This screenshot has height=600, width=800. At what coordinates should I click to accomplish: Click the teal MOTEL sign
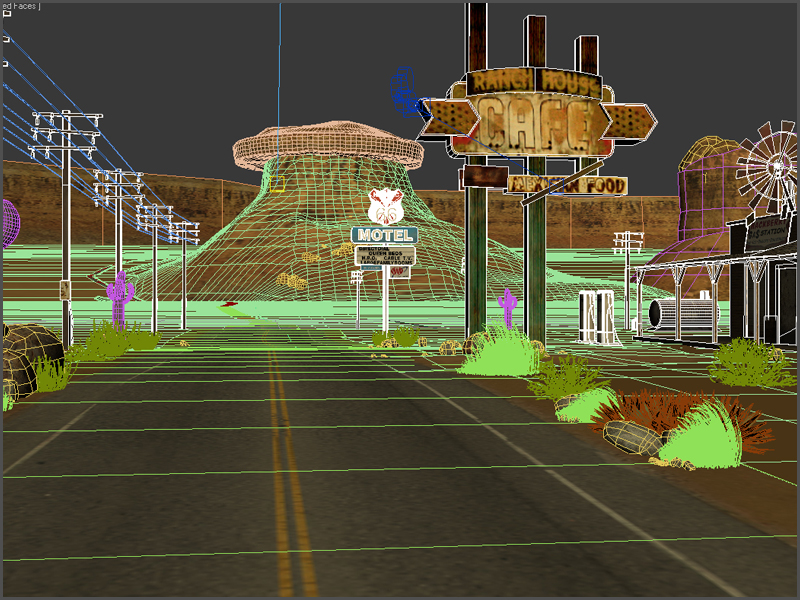click(384, 235)
